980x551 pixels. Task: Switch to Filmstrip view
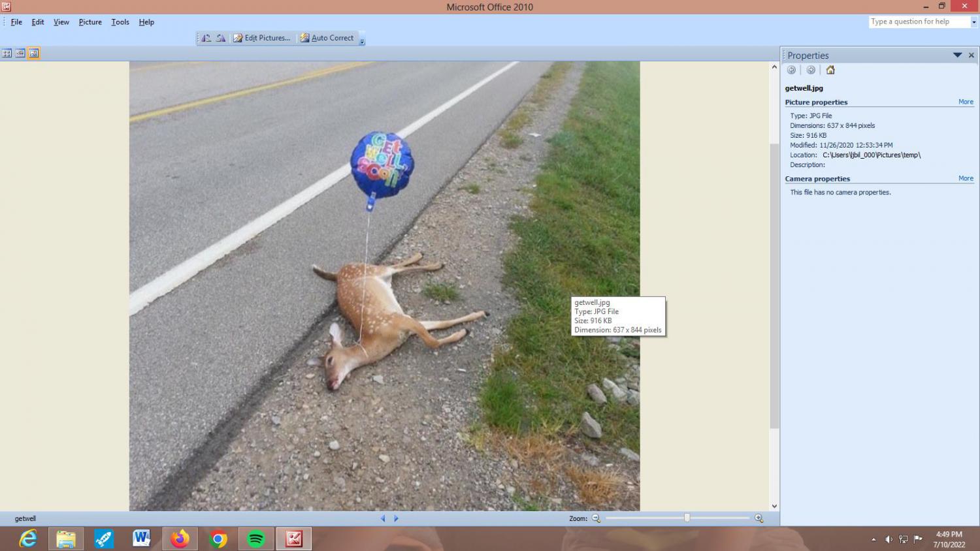click(20, 54)
